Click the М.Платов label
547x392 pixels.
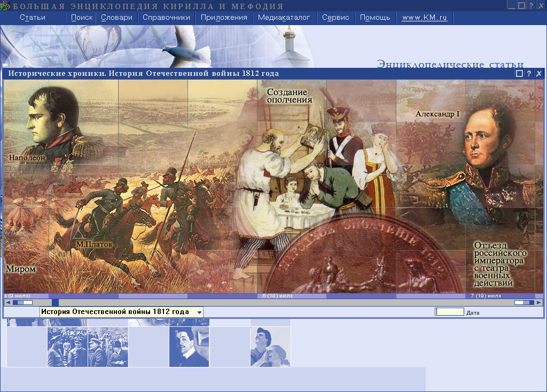coord(94,244)
